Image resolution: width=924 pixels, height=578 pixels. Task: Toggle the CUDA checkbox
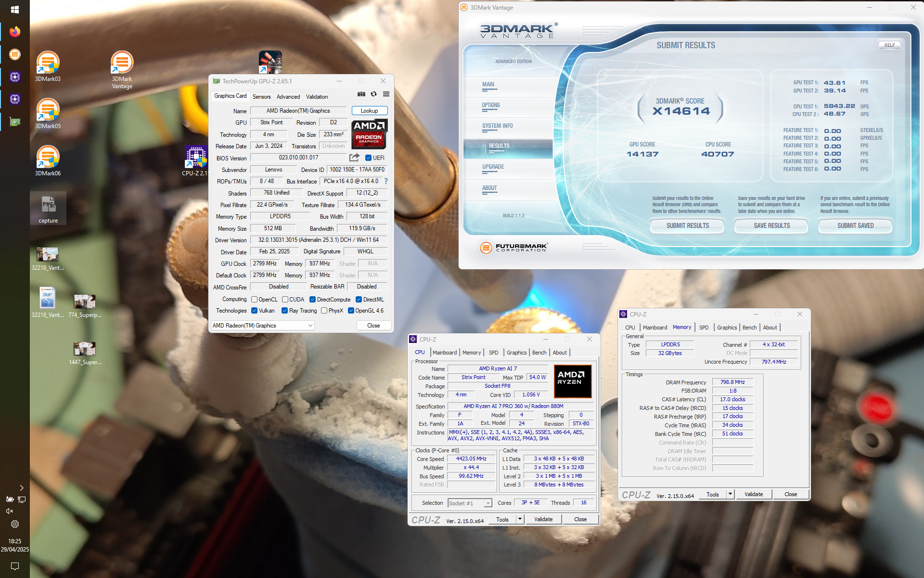285,300
